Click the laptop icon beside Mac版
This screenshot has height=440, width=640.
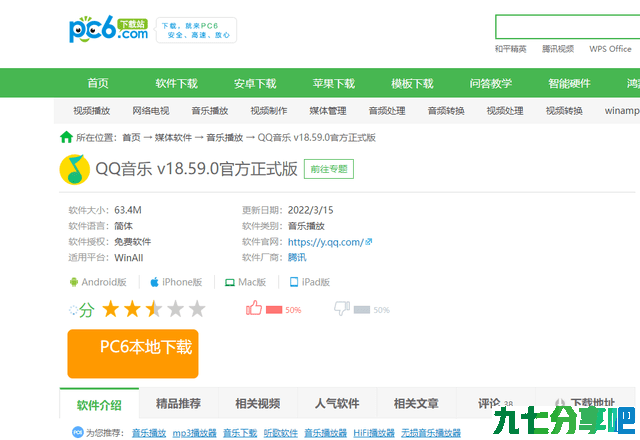click(x=230, y=282)
